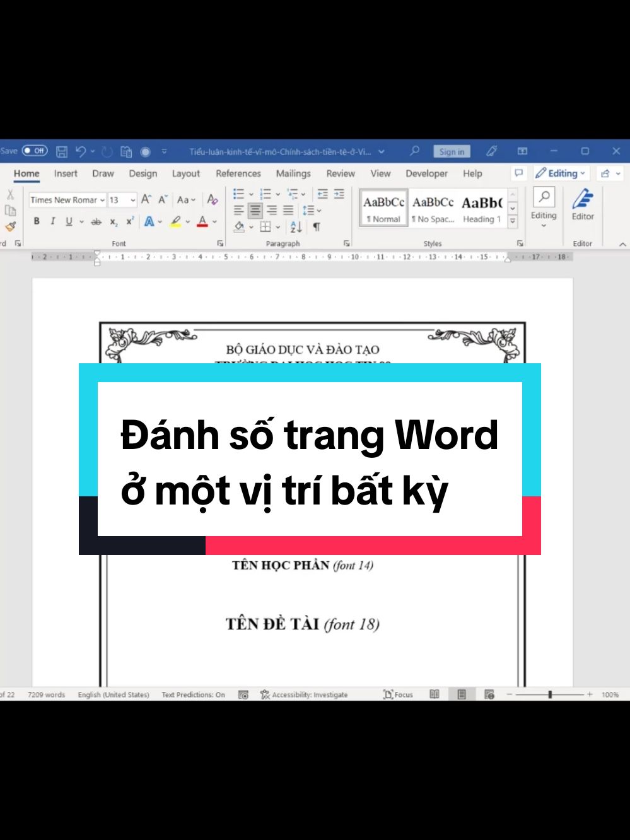Toggle the AutoSave switch
The image size is (630, 840).
(x=35, y=151)
